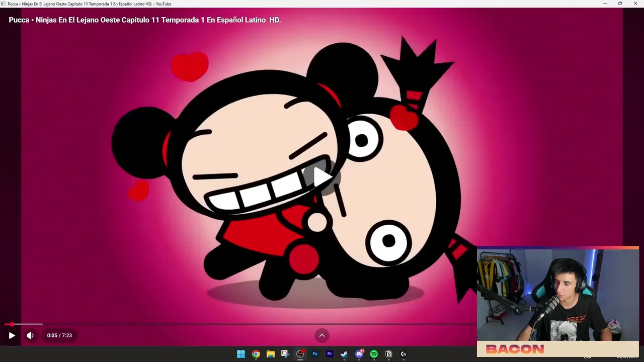The width and height of the screenshot is (644, 362).
Task: Play the video using the bottom-left play button
Action: point(12,335)
